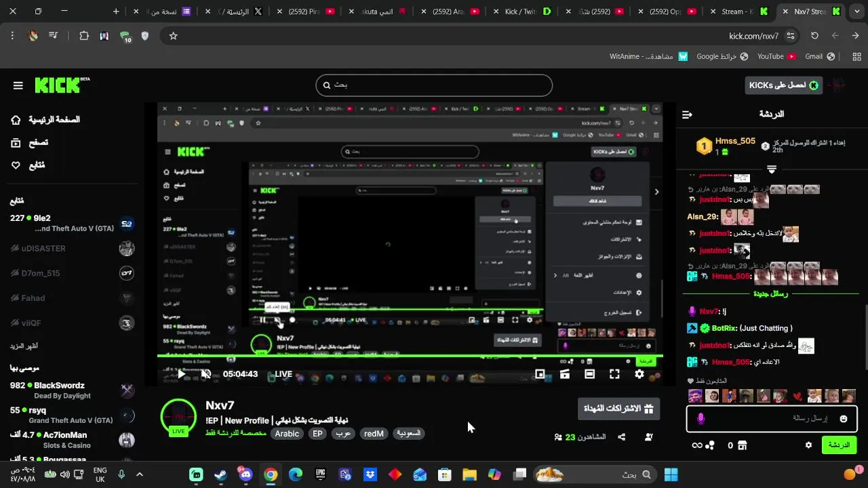Click the KICK beta logo
This screenshot has height=488, width=868.
[x=62, y=85]
